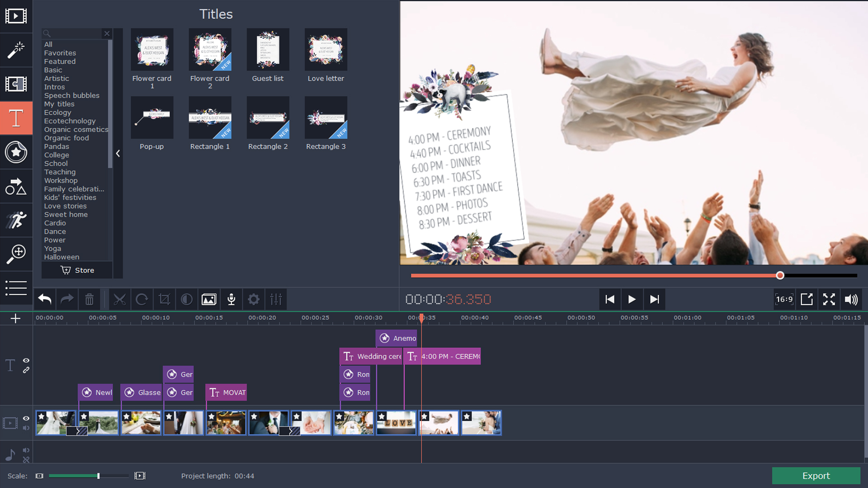Image resolution: width=868 pixels, height=488 pixels.
Task: Hide the titles track with its eye toggle
Action: pyautogui.click(x=26, y=361)
